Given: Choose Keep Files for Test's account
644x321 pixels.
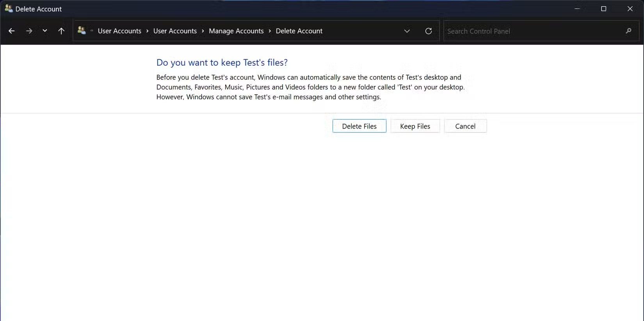Looking at the screenshot, I should coord(415,126).
